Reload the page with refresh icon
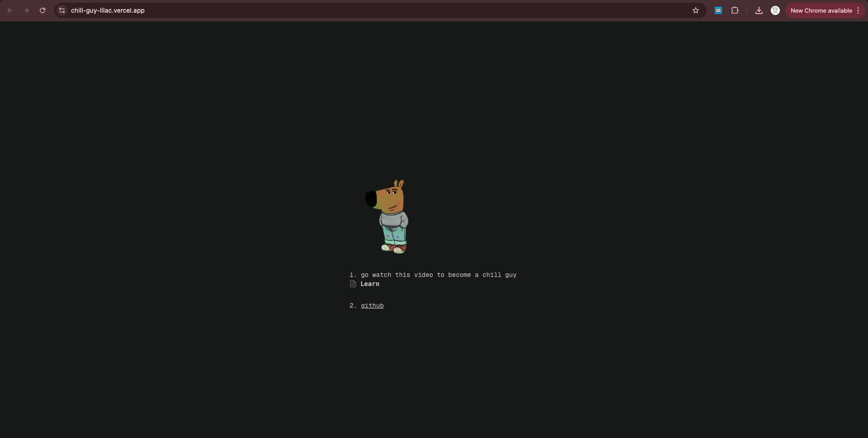Screen dimensions: 868x438 [x=42, y=10]
